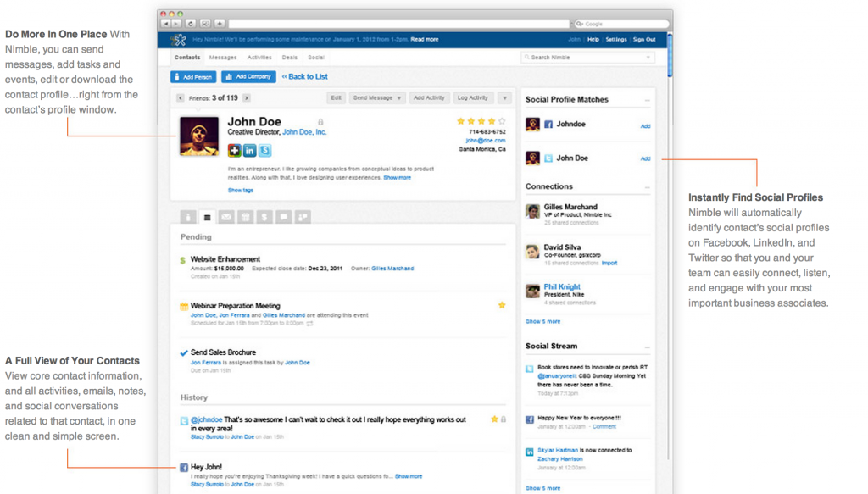Click Twitter icon beside @johndoe message
Viewport: 868px width, 494px height.
click(184, 421)
